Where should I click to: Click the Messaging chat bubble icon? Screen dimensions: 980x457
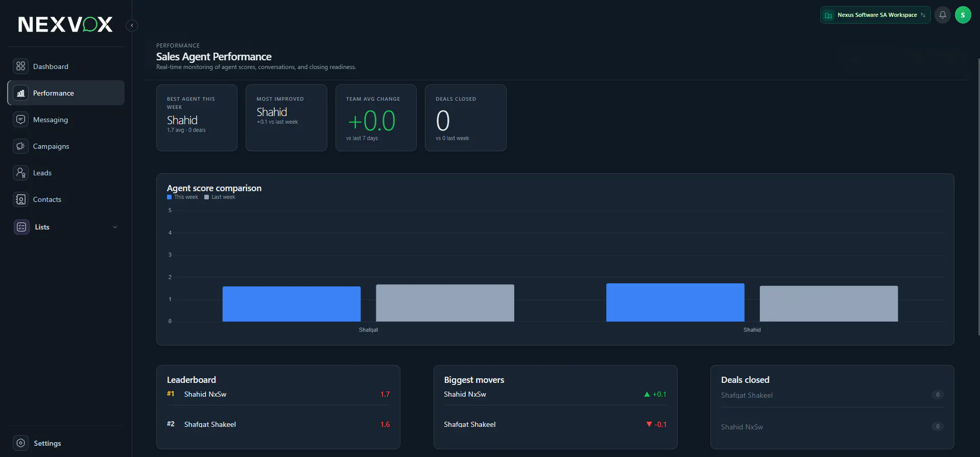pos(20,120)
